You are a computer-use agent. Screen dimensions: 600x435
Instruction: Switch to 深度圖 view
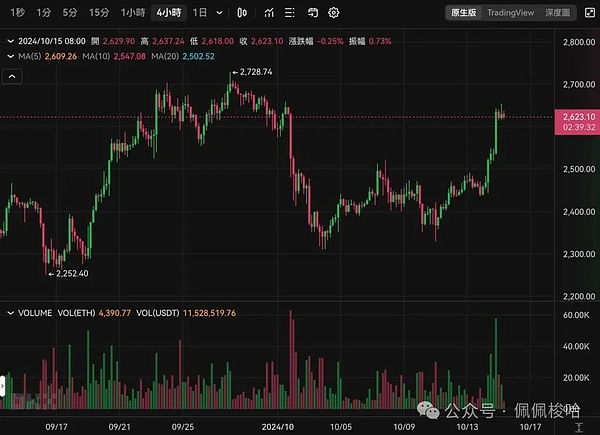(x=558, y=13)
